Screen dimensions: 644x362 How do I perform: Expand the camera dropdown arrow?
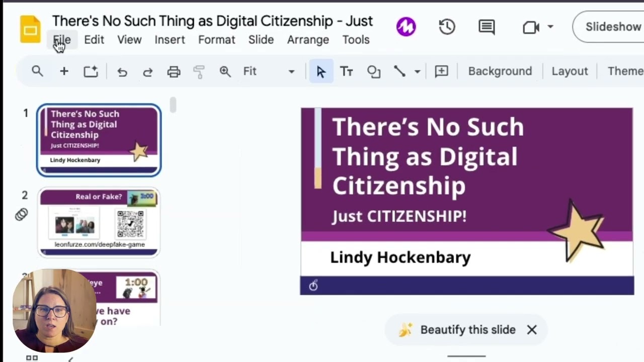pyautogui.click(x=550, y=27)
